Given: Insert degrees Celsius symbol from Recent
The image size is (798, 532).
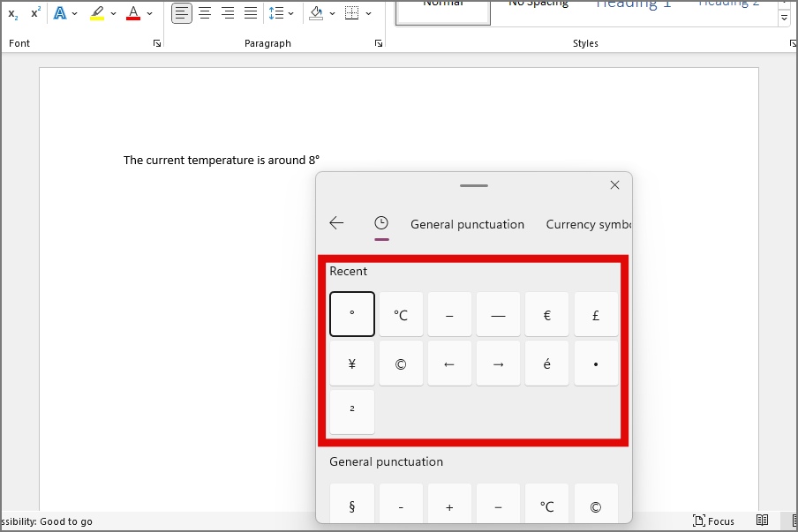Looking at the screenshot, I should pyautogui.click(x=401, y=314).
